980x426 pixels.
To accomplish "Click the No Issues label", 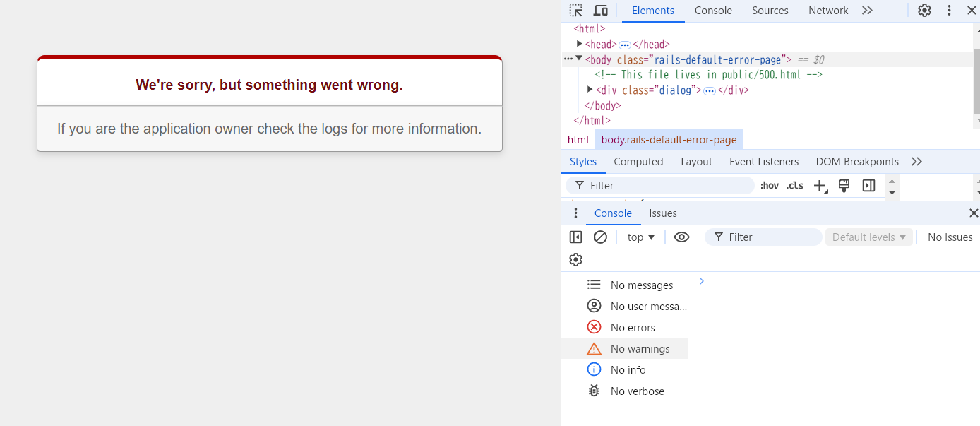I will (950, 237).
